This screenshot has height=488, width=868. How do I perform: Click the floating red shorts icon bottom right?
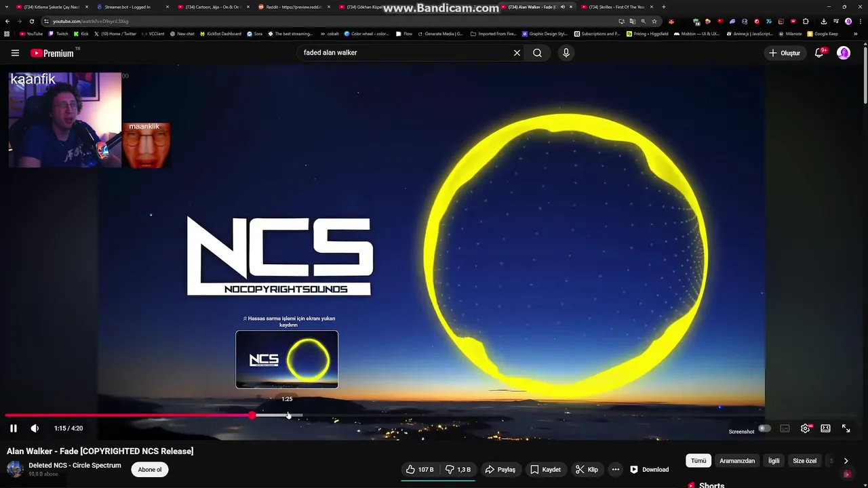point(846,474)
